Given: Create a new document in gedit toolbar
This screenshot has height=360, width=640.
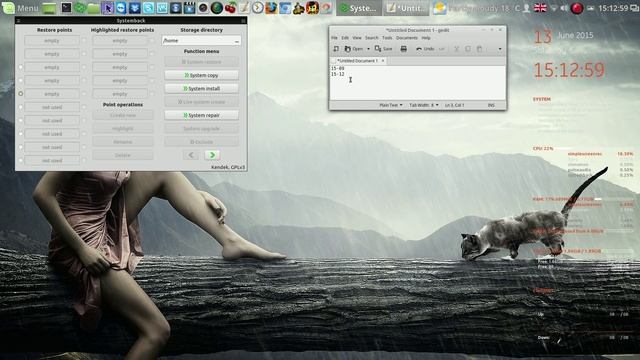Looking at the screenshot, I should tap(336, 49).
